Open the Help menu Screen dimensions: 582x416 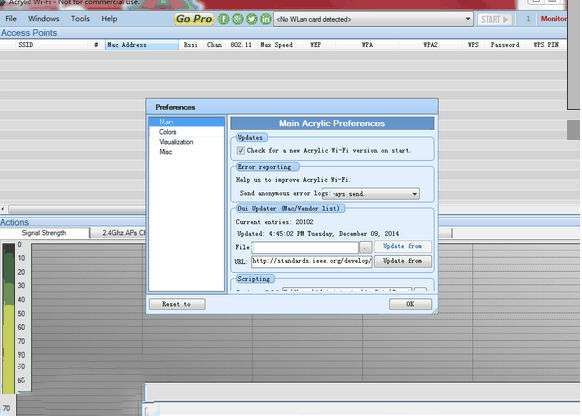(x=109, y=19)
